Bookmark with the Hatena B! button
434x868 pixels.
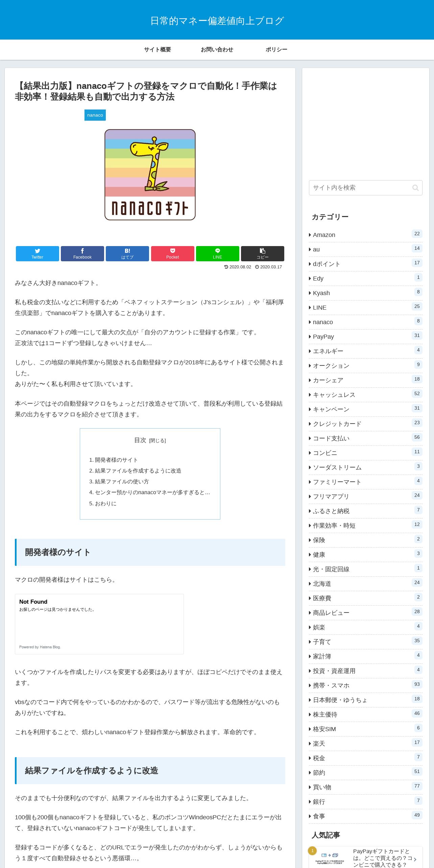[127, 254]
